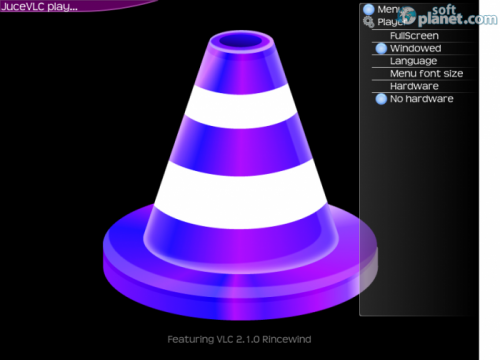
Task: Choose the No hardware option
Action: pos(422,99)
